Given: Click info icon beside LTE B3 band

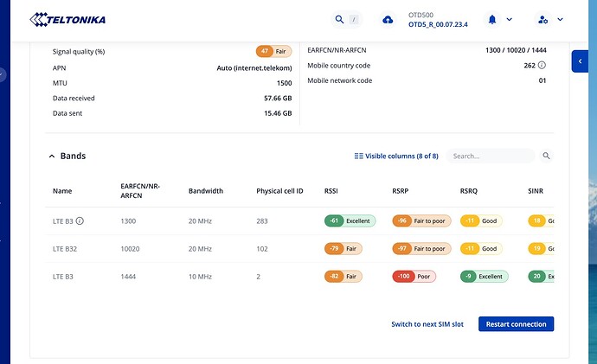Looking at the screenshot, I should click(x=80, y=221).
